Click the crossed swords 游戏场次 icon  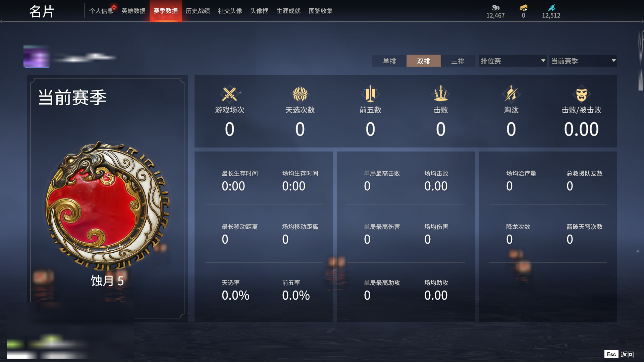pos(230,94)
